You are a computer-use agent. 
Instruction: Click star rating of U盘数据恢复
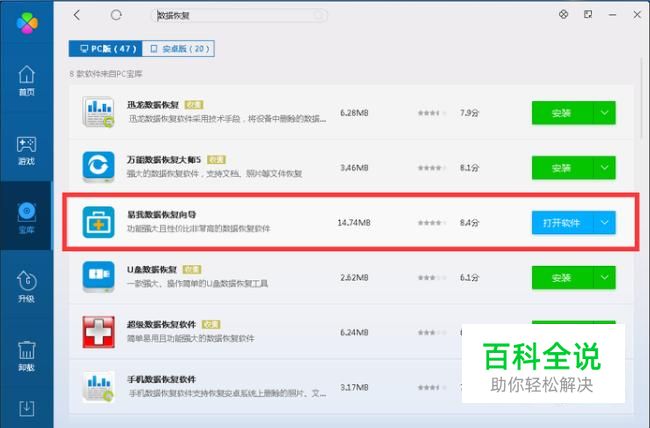(432, 278)
